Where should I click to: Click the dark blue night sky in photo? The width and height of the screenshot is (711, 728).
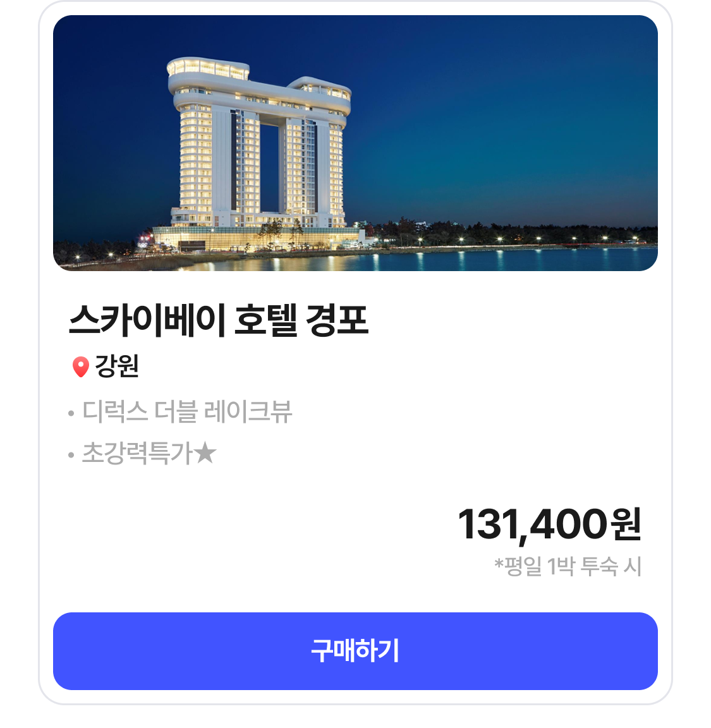[506, 95]
